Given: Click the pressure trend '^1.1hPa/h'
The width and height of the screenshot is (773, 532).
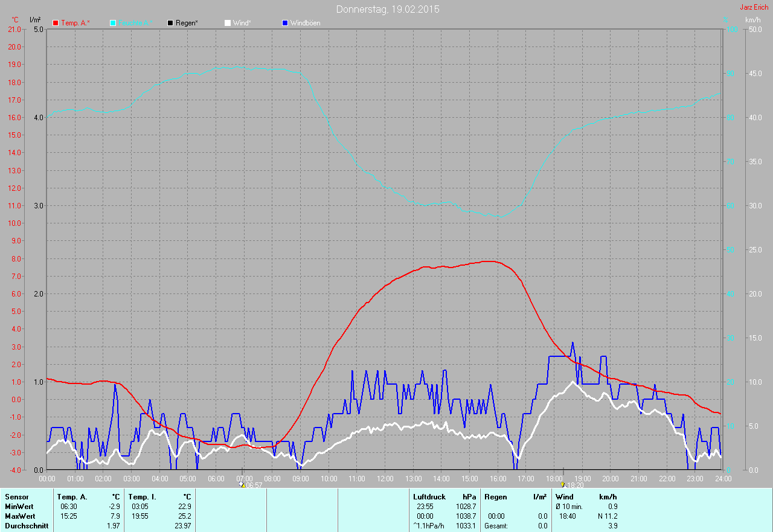Looking at the screenshot, I should pos(429,526).
